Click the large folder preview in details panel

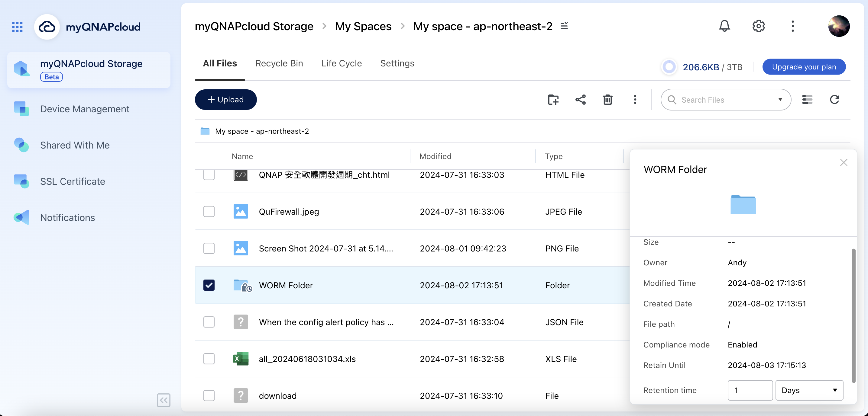[743, 204]
